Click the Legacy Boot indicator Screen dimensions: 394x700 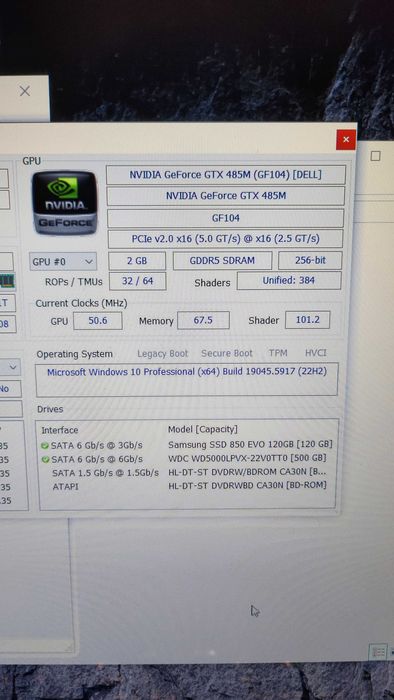point(162,354)
